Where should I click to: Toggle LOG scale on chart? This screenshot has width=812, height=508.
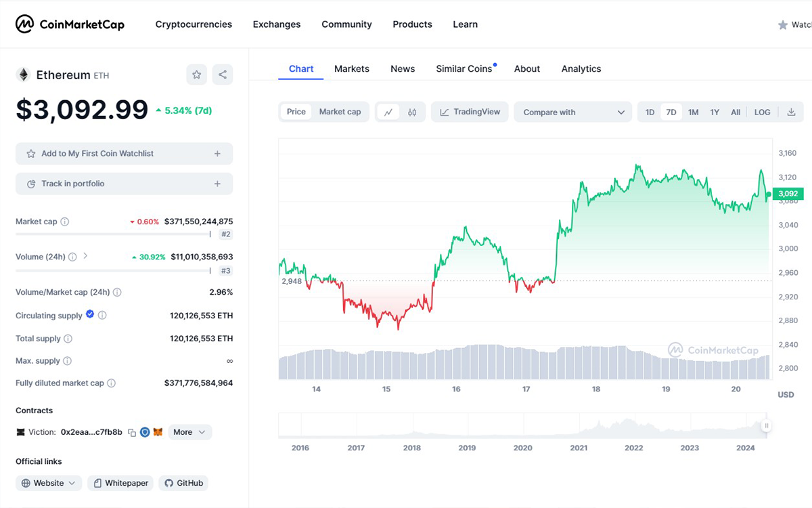[x=762, y=112]
